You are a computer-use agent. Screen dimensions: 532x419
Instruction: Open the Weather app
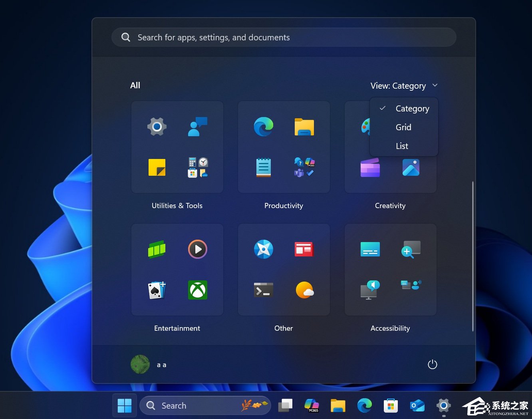[305, 290]
